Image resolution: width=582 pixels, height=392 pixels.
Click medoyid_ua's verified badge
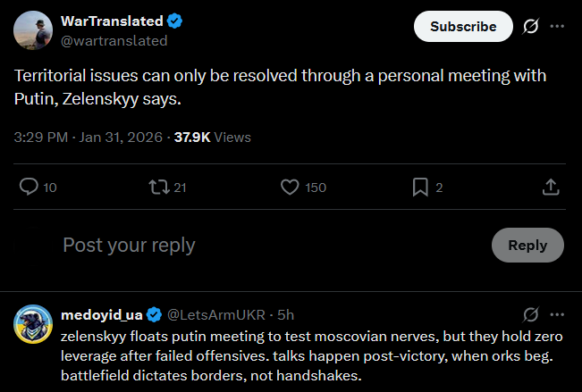click(x=154, y=314)
